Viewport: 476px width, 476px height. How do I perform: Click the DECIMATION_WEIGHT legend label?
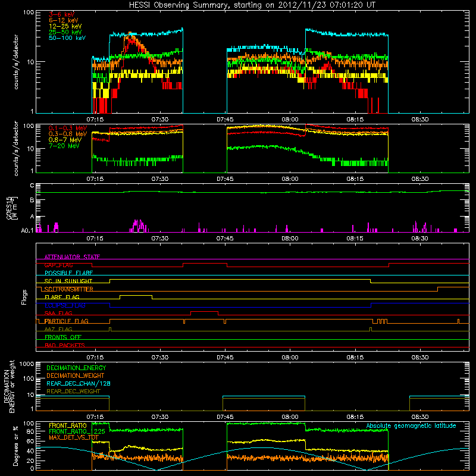coord(76,376)
